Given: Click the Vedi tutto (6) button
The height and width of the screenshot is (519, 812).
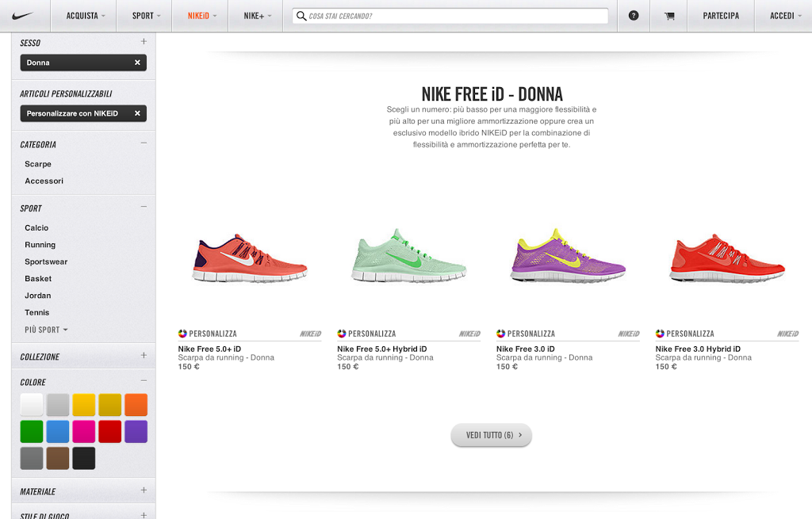Looking at the screenshot, I should point(492,435).
